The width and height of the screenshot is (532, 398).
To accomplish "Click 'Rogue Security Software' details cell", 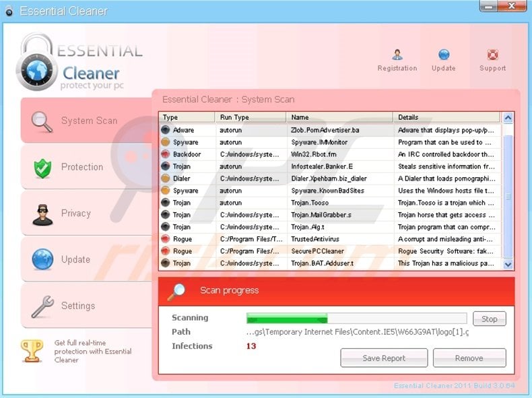I will click(x=446, y=251).
